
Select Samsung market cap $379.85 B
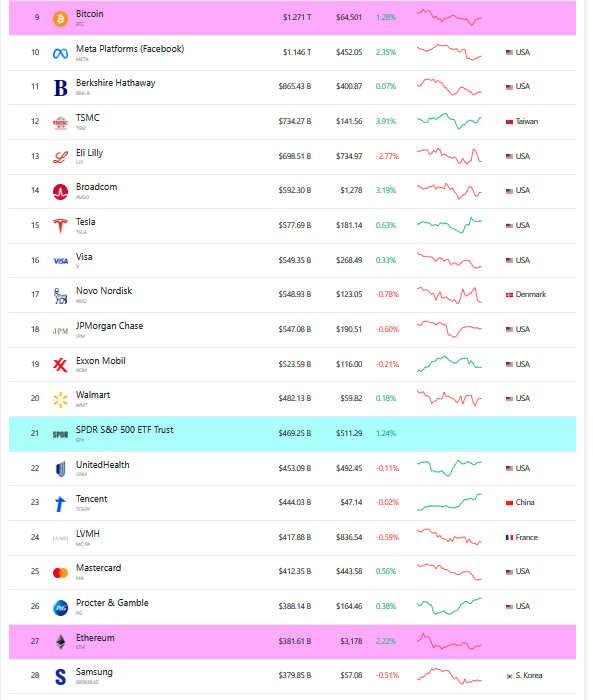(x=295, y=675)
